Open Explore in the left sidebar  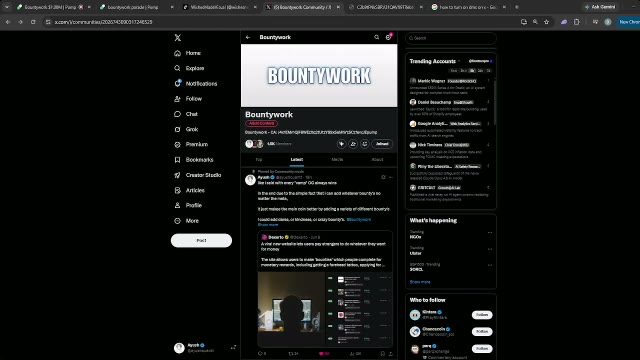pos(189,68)
